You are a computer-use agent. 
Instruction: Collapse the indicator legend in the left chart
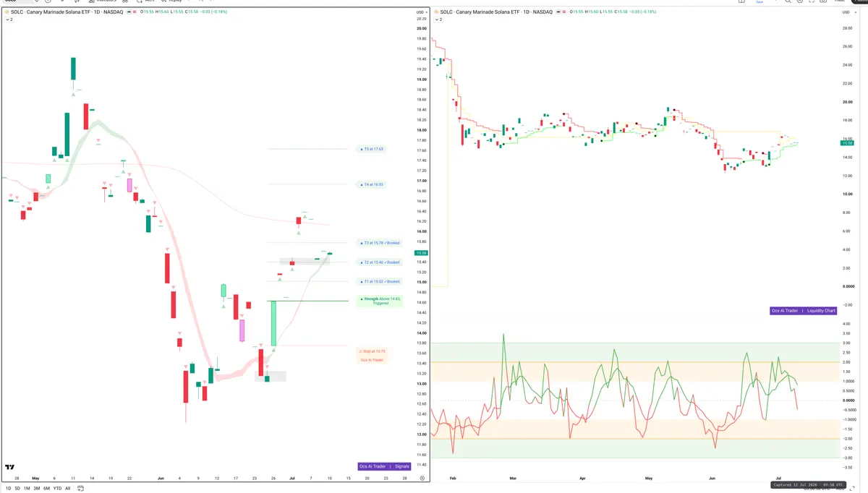[x=8, y=20]
